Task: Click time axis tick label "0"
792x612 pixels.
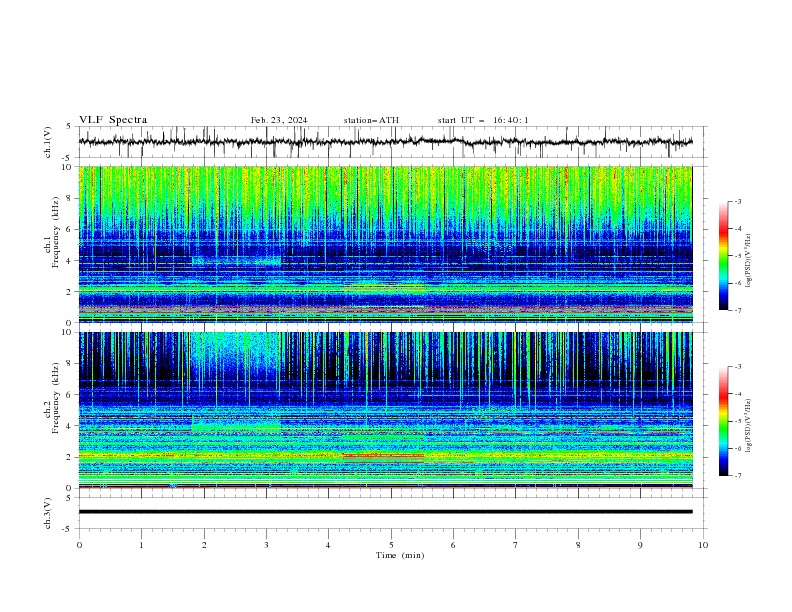Action: [79, 545]
